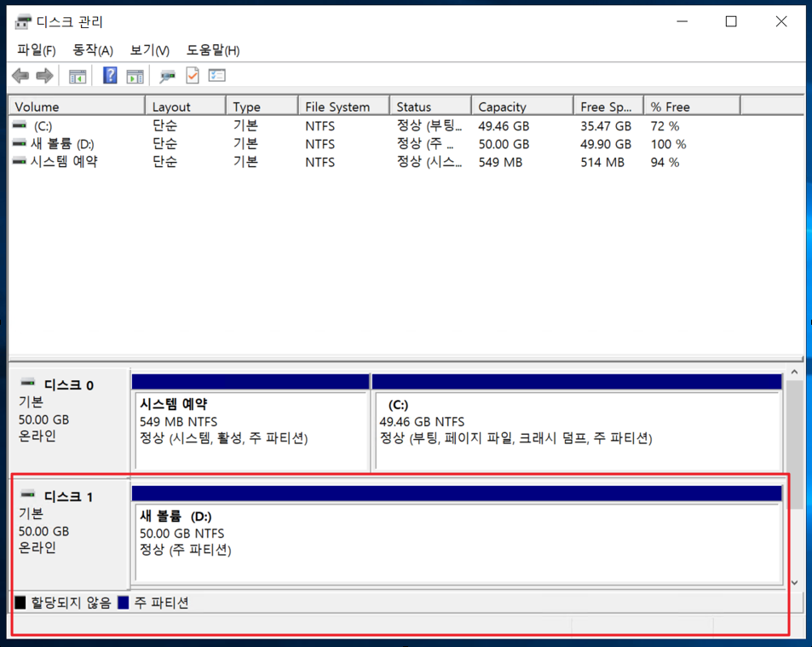812x647 pixels.
Task: Click the disk pane scroll down arrow
Action: tap(794, 583)
